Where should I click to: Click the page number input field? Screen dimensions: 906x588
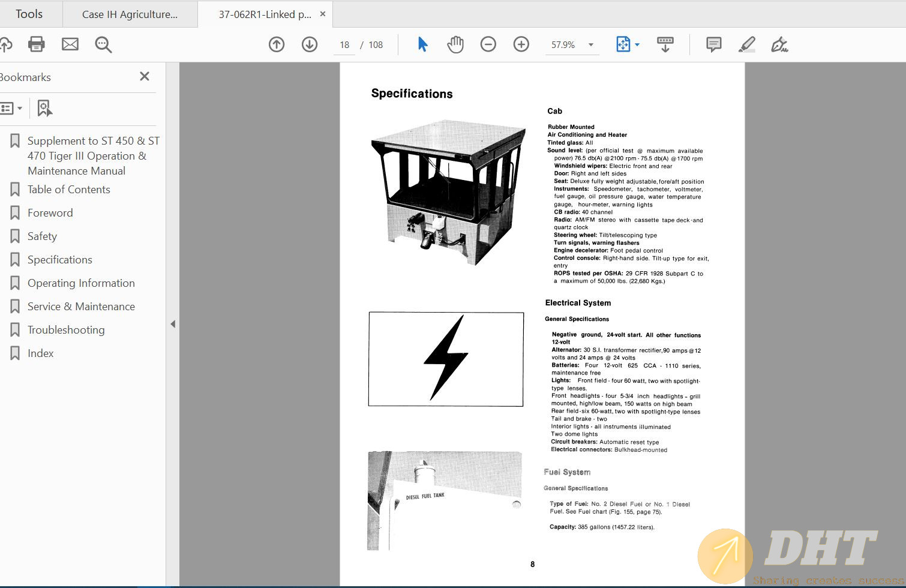coord(344,45)
